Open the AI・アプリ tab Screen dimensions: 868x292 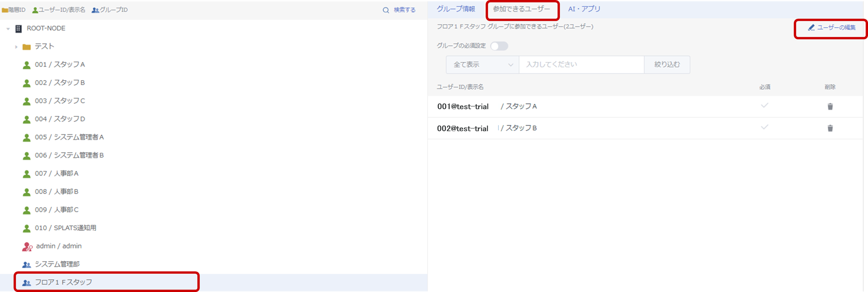click(x=584, y=9)
